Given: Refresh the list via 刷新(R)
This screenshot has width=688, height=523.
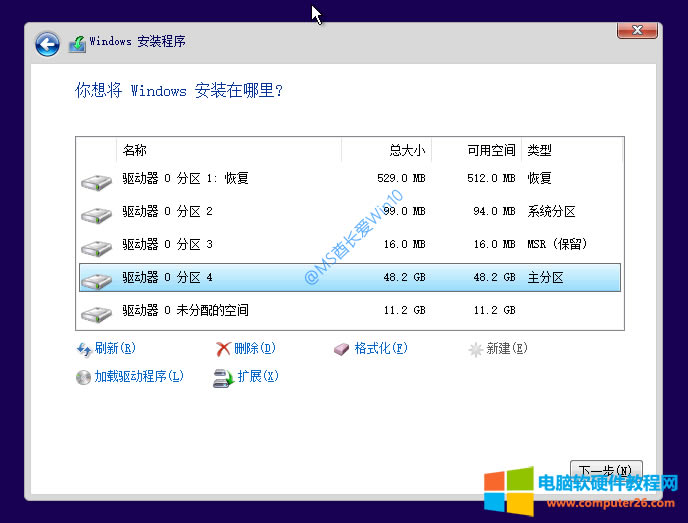Looking at the screenshot, I should click(x=115, y=348).
